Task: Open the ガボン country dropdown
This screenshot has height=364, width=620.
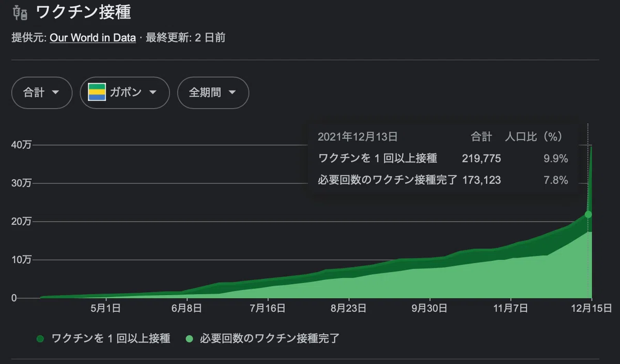Action: coord(125,92)
